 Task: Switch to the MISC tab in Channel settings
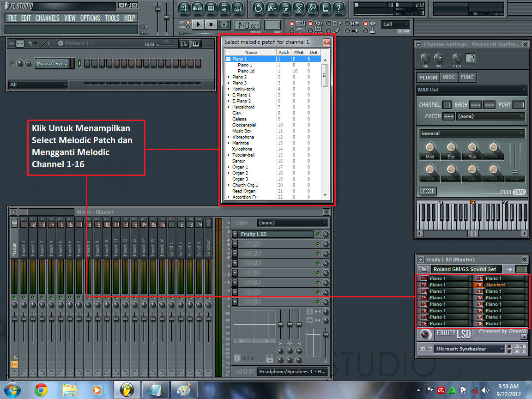click(x=448, y=78)
